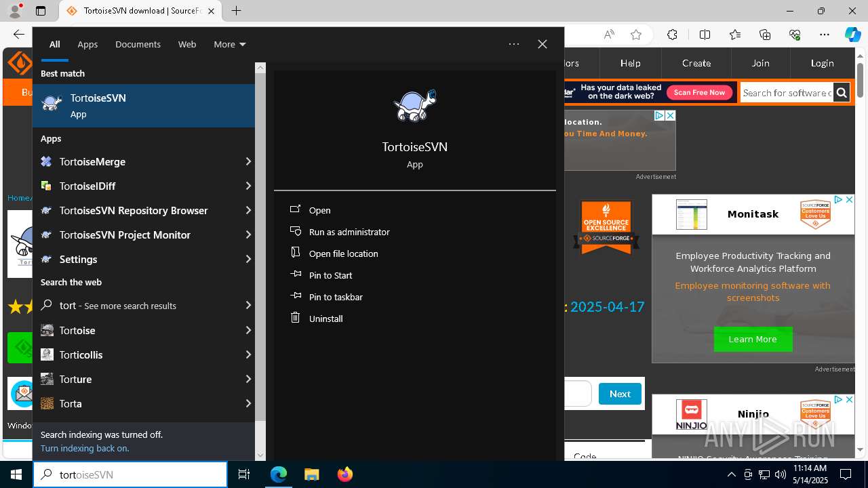Click 'Turn indexing back on' link

(x=85, y=448)
